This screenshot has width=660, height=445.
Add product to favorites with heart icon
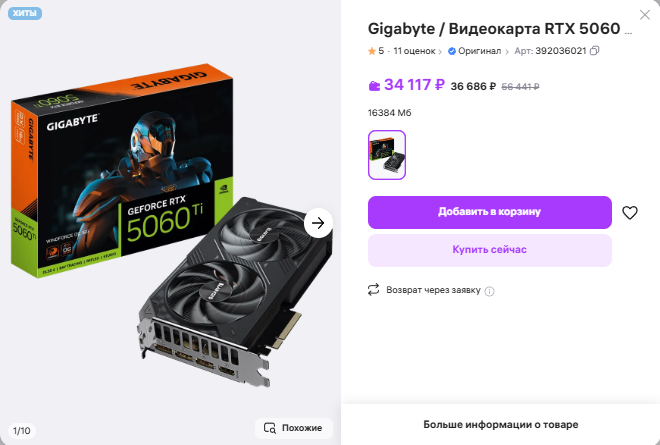[x=630, y=213]
